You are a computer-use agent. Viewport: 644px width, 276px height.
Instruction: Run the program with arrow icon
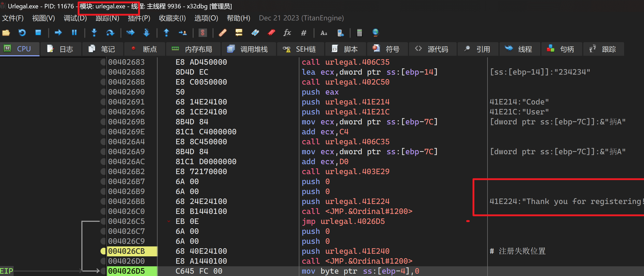coord(58,32)
